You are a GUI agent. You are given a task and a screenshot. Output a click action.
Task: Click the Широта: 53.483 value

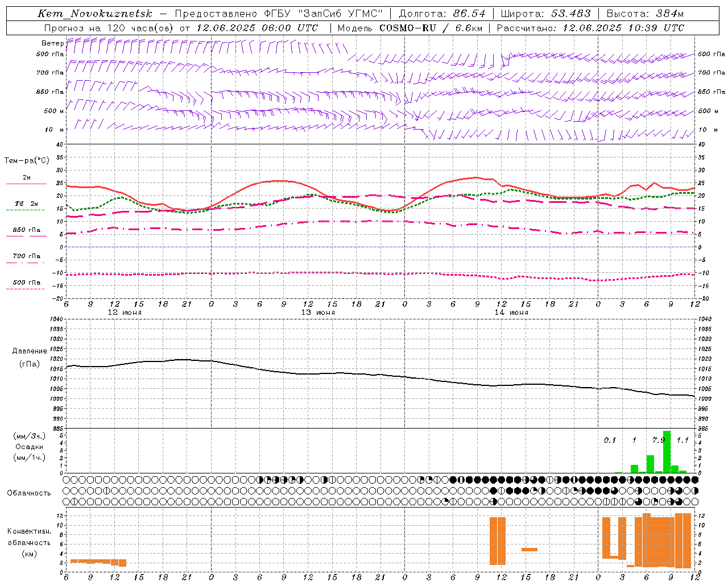[545, 14]
